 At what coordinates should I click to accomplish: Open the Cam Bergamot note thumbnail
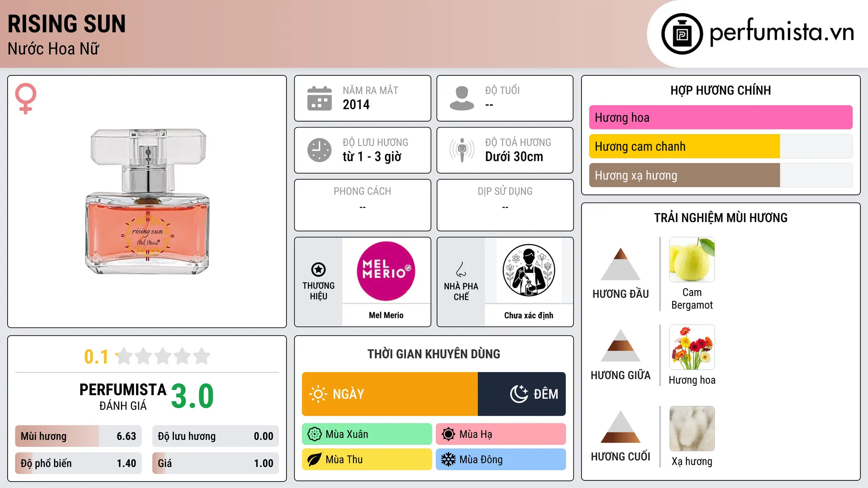pyautogui.click(x=692, y=260)
